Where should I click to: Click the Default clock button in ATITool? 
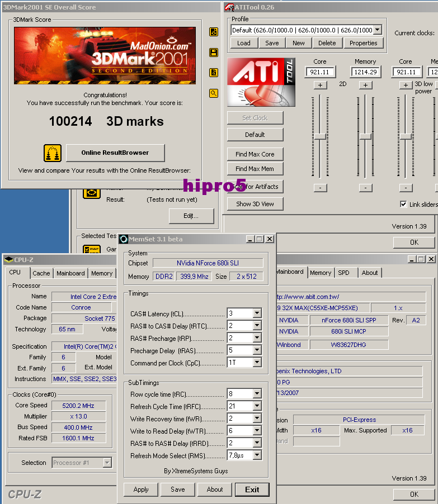[255, 134]
